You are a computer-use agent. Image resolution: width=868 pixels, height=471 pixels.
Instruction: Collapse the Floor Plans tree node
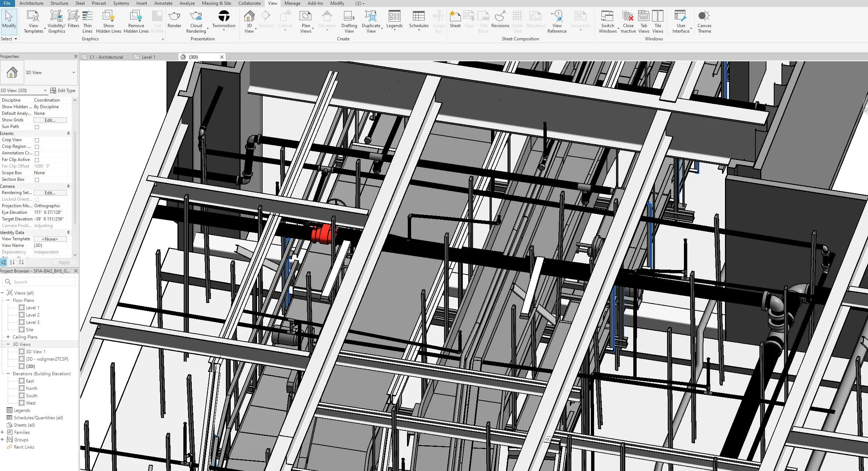[x=8, y=300]
